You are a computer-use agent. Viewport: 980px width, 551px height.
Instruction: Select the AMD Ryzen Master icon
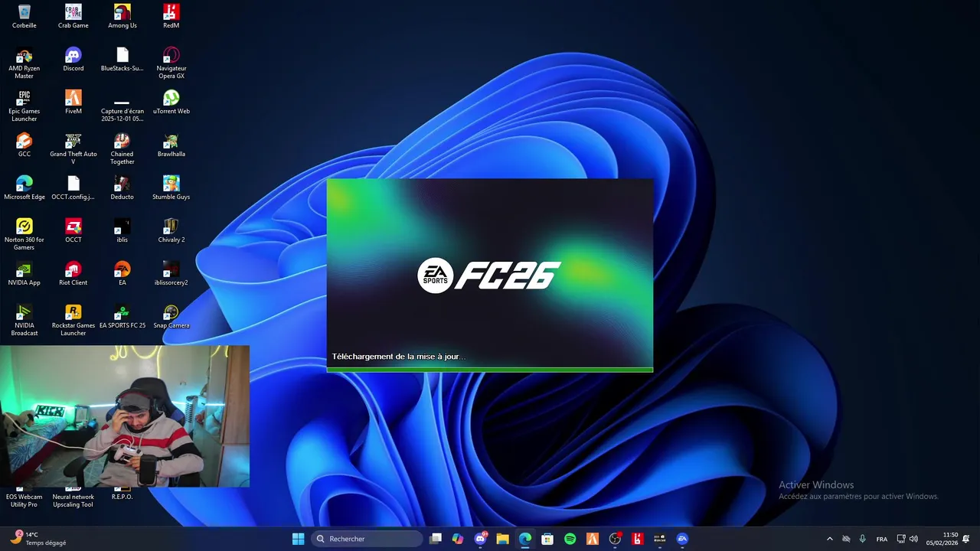click(x=24, y=64)
